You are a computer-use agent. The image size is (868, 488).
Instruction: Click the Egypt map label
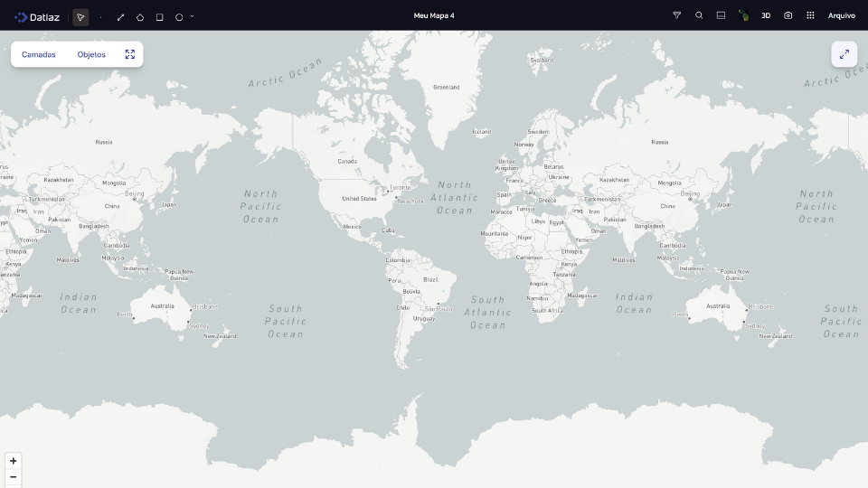pos(556,222)
